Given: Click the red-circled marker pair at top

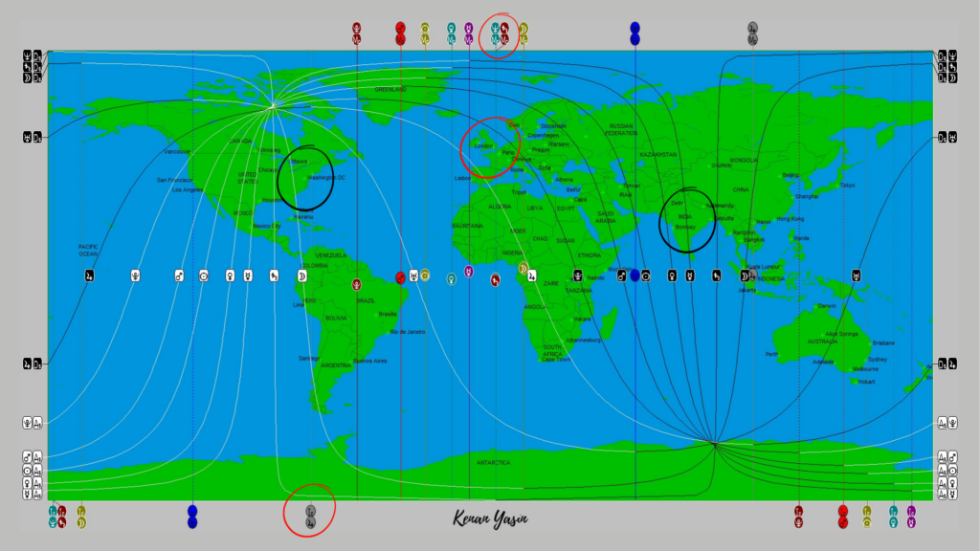Looking at the screenshot, I should (500, 34).
